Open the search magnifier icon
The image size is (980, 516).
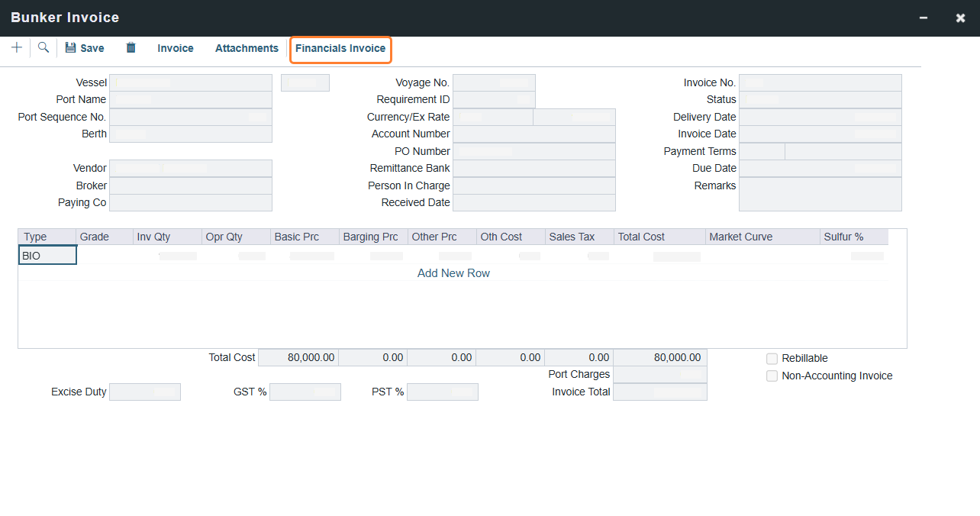click(x=43, y=47)
